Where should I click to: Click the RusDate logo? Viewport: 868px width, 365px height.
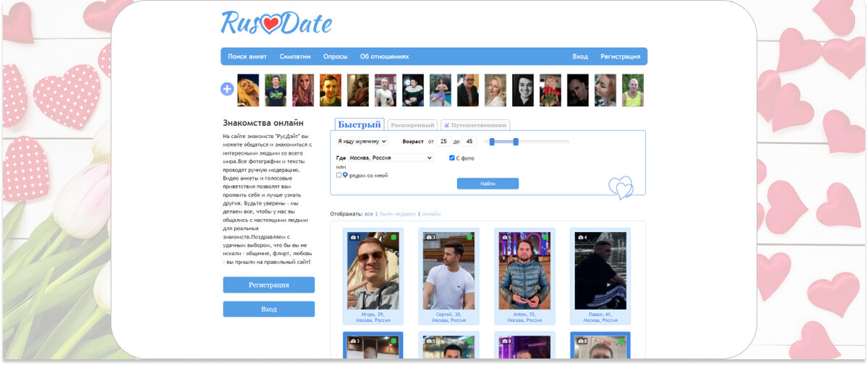click(x=276, y=22)
